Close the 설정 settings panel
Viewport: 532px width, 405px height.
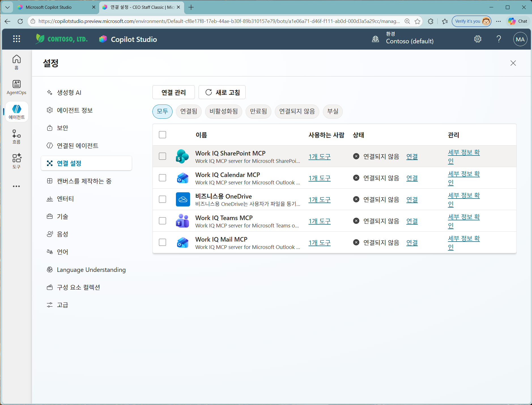(x=513, y=63)
